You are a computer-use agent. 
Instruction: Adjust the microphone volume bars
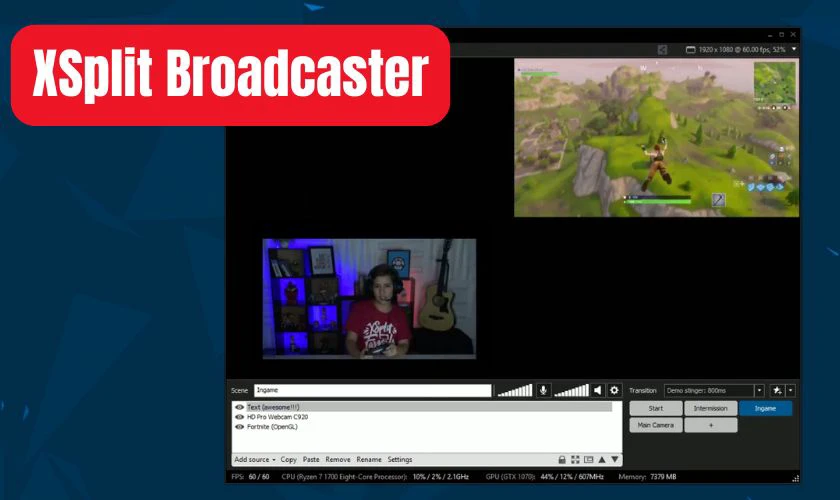pos(515,390)
